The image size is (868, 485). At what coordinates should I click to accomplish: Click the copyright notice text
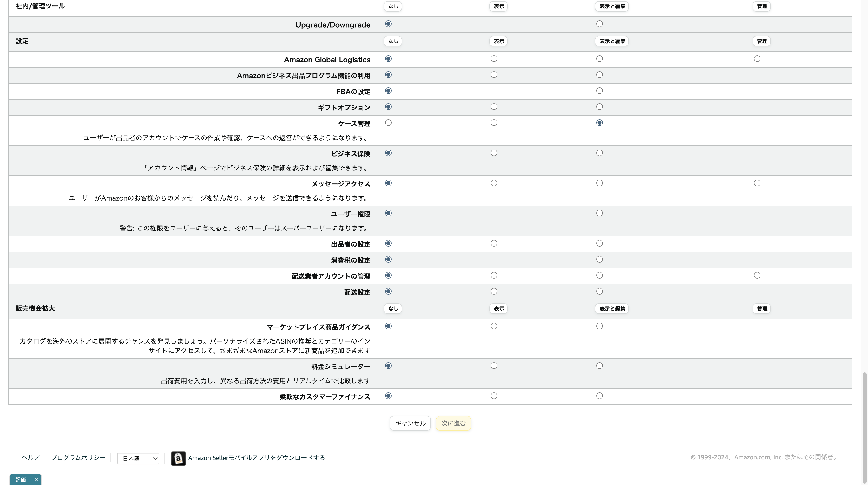[x=764, y=457]
